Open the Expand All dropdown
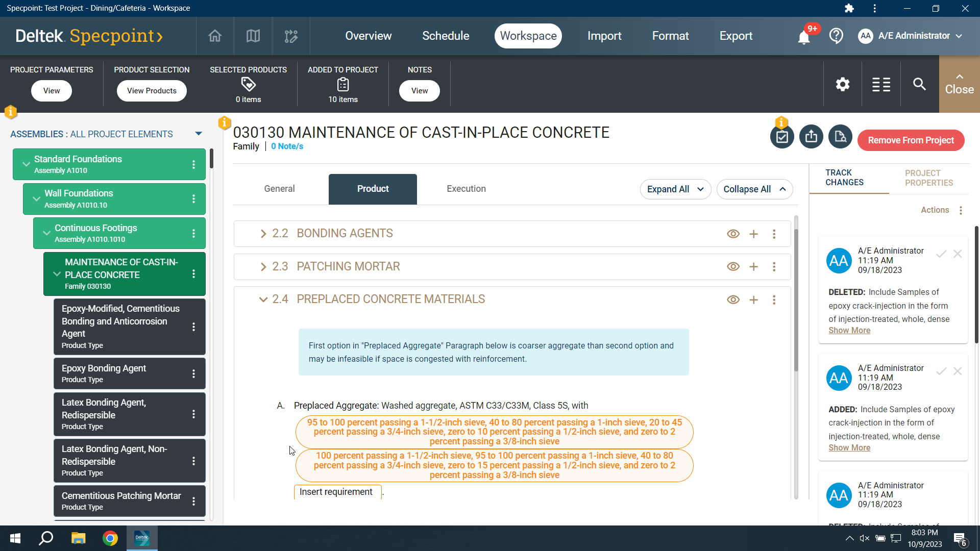Screen dimensions: 980x551 (x=675, y=189)
